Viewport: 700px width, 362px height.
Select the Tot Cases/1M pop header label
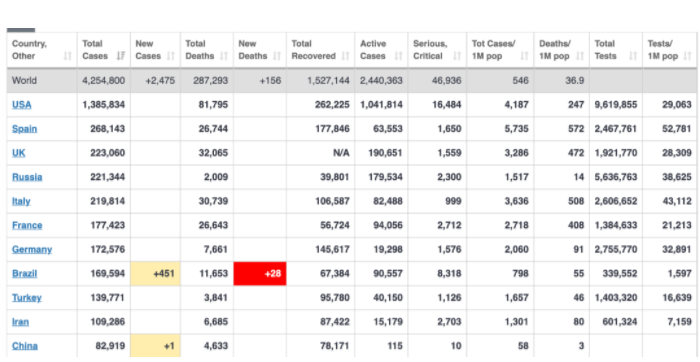click(494, 50)
